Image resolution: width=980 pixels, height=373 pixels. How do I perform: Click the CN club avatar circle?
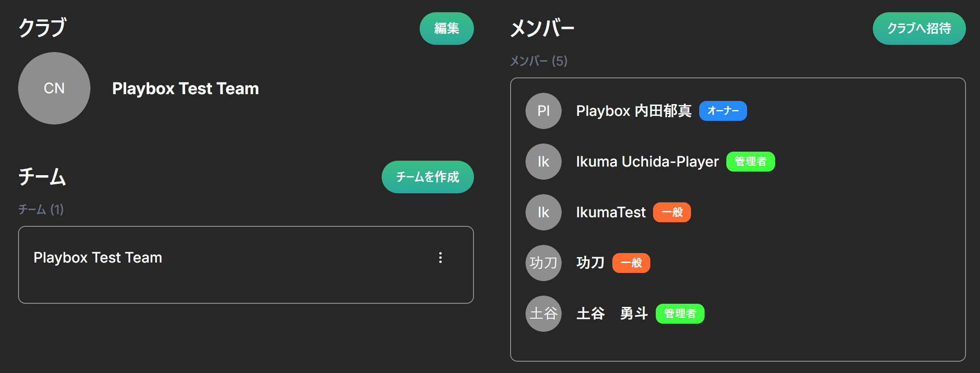point(54,88)
